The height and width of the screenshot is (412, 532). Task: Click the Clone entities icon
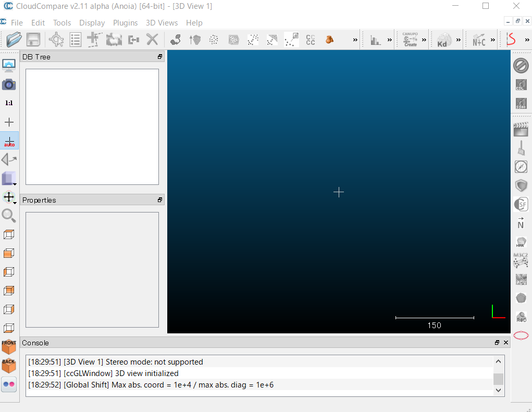click(x=95, y=40)
